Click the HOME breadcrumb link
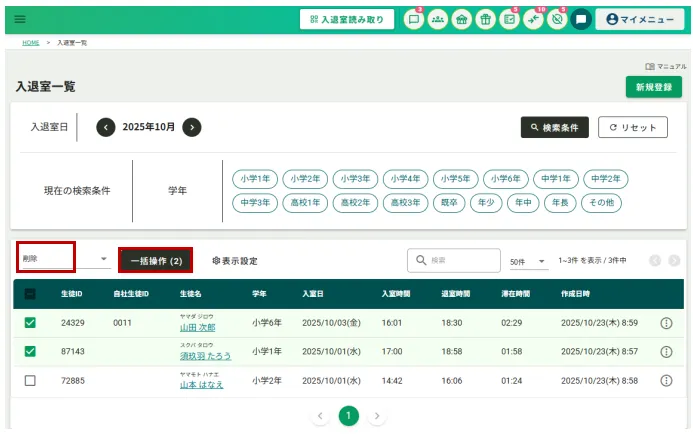693x439 pixels. tap(31, 44)
